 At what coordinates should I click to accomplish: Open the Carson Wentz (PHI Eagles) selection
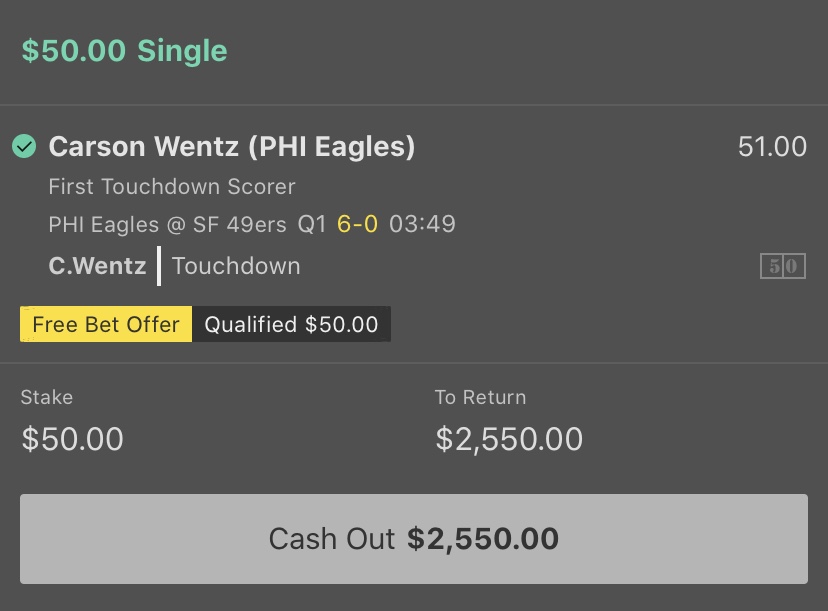pyautogui.click(x=232, y=146)
